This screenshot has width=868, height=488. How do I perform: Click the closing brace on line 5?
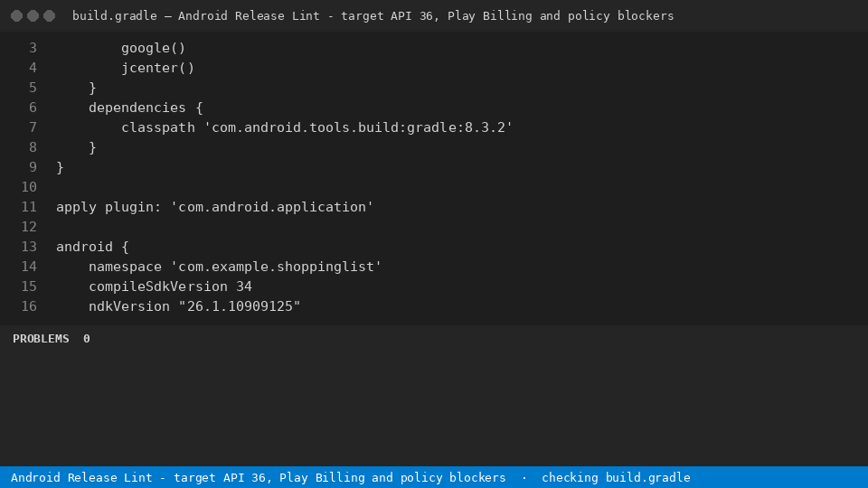[92, 88]
